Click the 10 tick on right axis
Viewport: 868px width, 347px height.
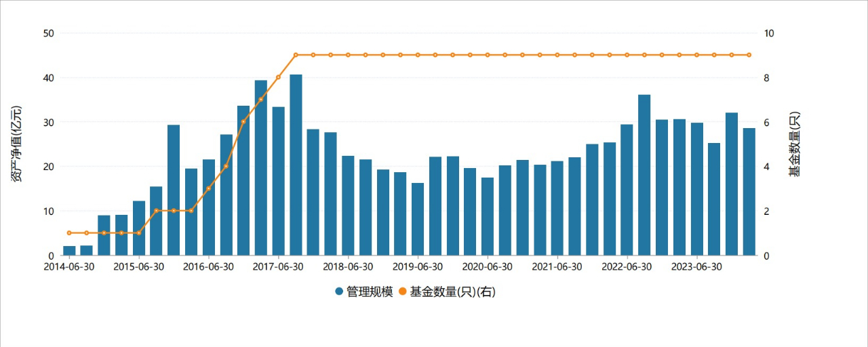769,33
